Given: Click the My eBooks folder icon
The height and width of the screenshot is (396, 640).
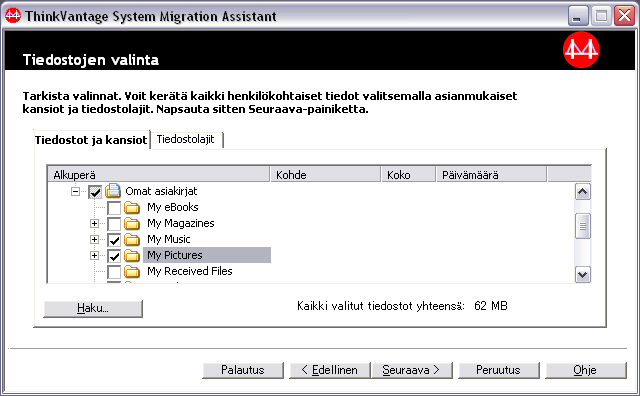Looking at the screenshot, I should [x=132, y=207].
